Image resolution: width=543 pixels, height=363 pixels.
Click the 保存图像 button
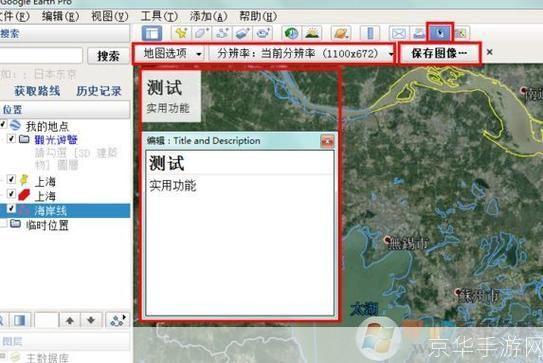coord(439,53)
